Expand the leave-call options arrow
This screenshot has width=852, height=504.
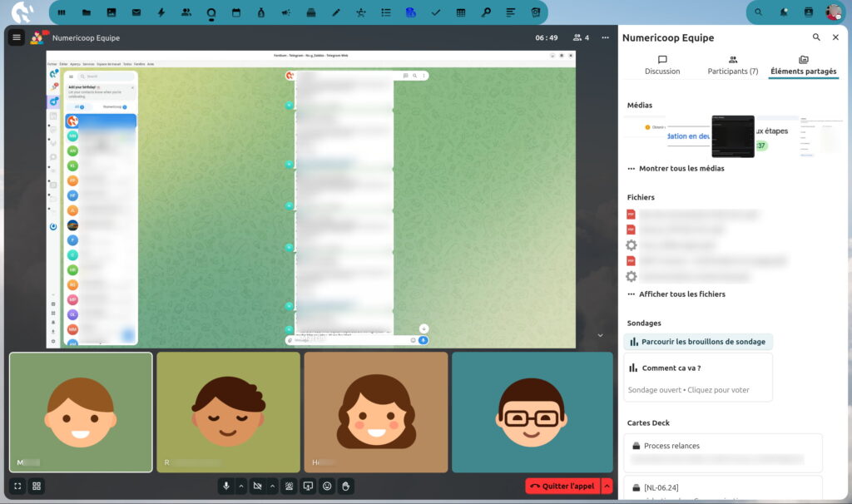[607, 486]
